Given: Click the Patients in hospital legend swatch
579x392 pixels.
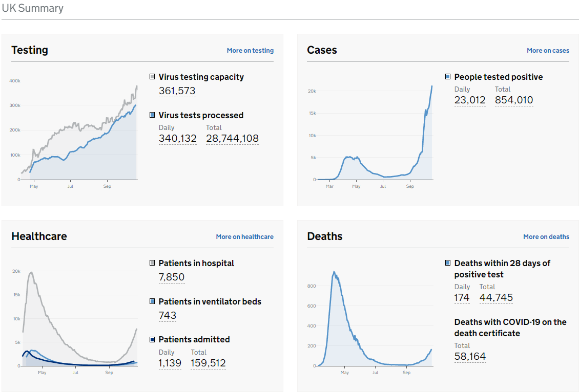Looking at the screenshot, I should pos(152,263).
